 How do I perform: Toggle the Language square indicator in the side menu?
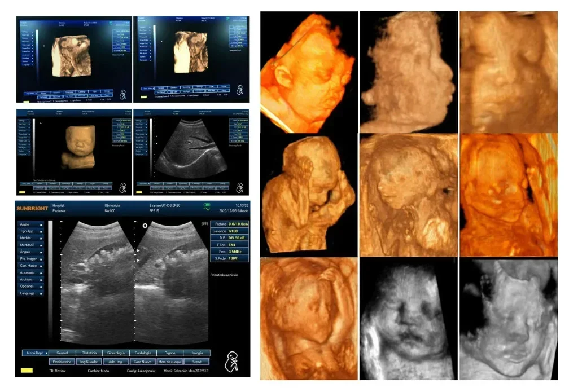(41, 293)
